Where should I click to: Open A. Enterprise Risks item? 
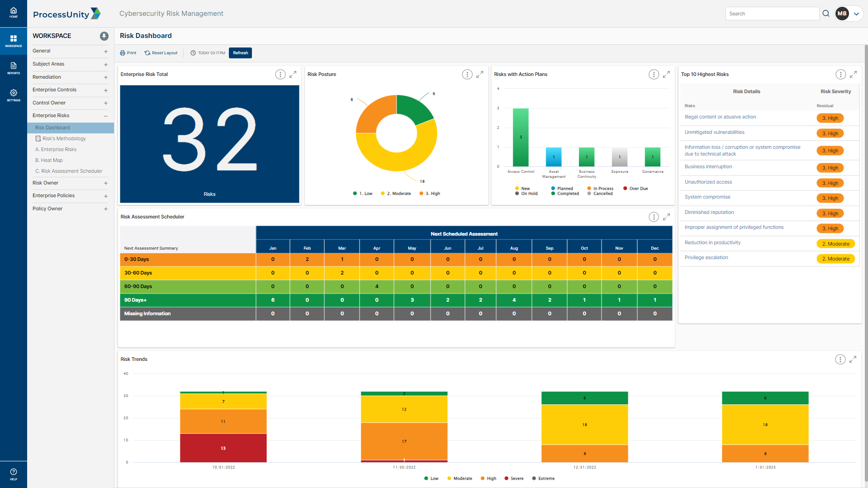(56, 150)
